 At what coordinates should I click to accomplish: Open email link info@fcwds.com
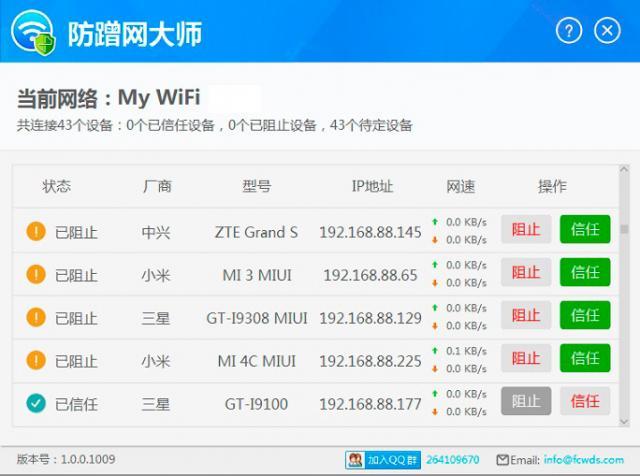tap(584, 460)
